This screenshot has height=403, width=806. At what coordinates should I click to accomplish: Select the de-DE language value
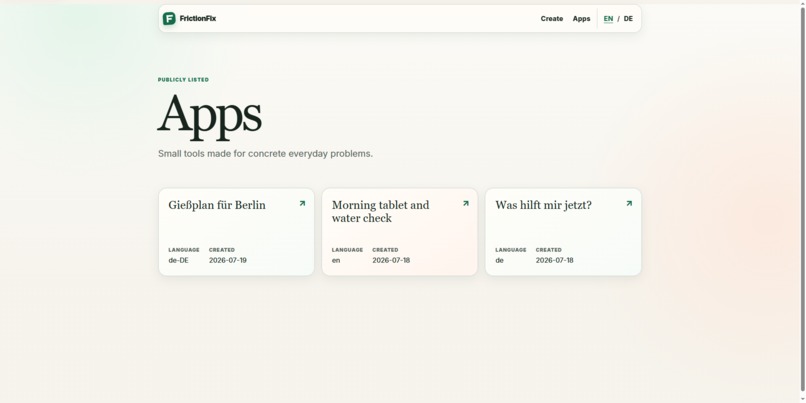coord(178,260)
